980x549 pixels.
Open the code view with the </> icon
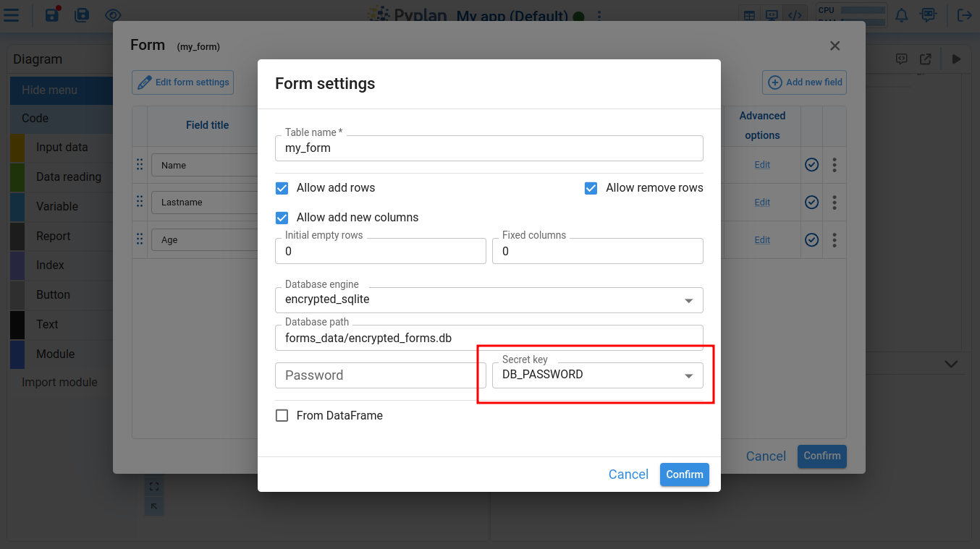tap(795, 14)
